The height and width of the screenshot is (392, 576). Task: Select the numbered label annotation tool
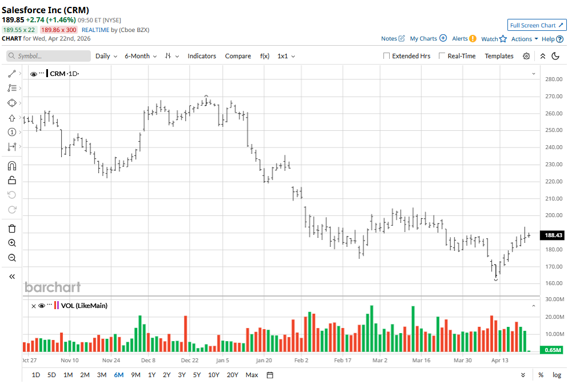click(x=12, y=132)
